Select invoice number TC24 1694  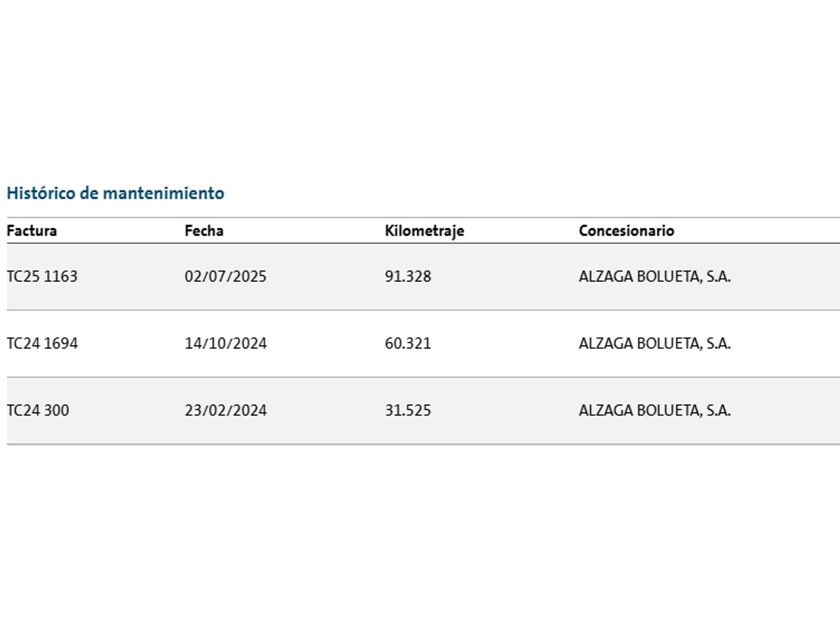pyautogui.click(x=42, y=344)
